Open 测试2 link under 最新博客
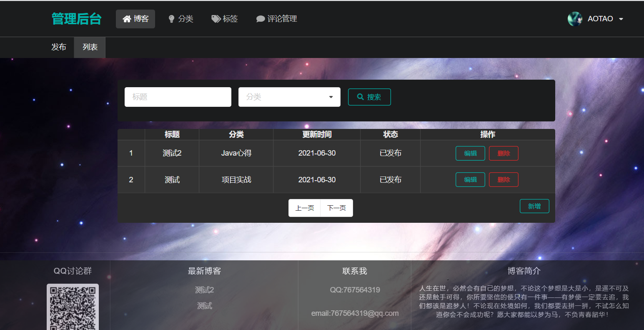This screenshot has width=644, height=330. click(x=205, y=290)
